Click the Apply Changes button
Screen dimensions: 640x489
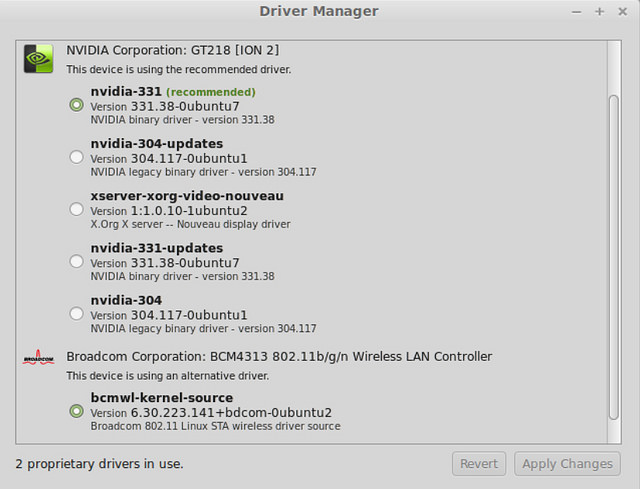567,464
